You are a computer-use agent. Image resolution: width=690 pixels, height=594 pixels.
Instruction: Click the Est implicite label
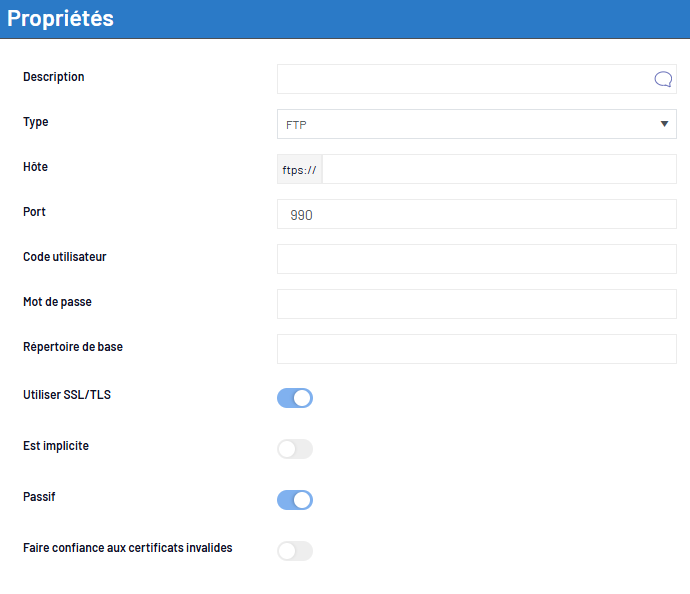coord(56,446)
